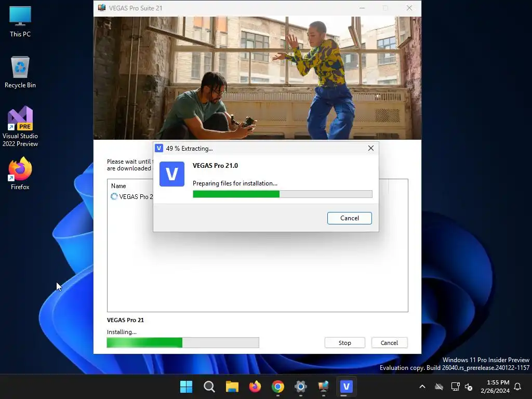The height and width of the screenshot is (399, 532).
Task: Click the VEGAS Pro Suite 21 title bar icon
Action: click(101, 8)
